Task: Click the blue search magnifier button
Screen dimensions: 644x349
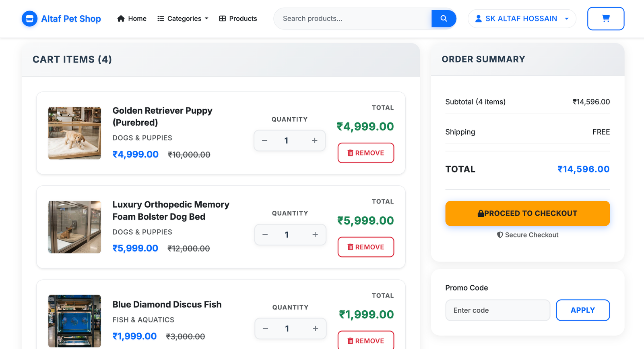Action: point(444,19)
